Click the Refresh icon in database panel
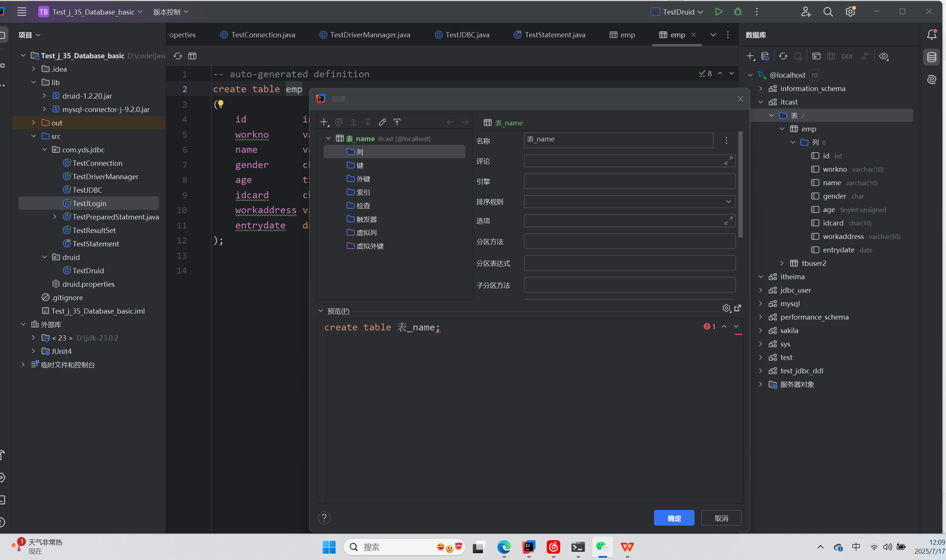 783,56
